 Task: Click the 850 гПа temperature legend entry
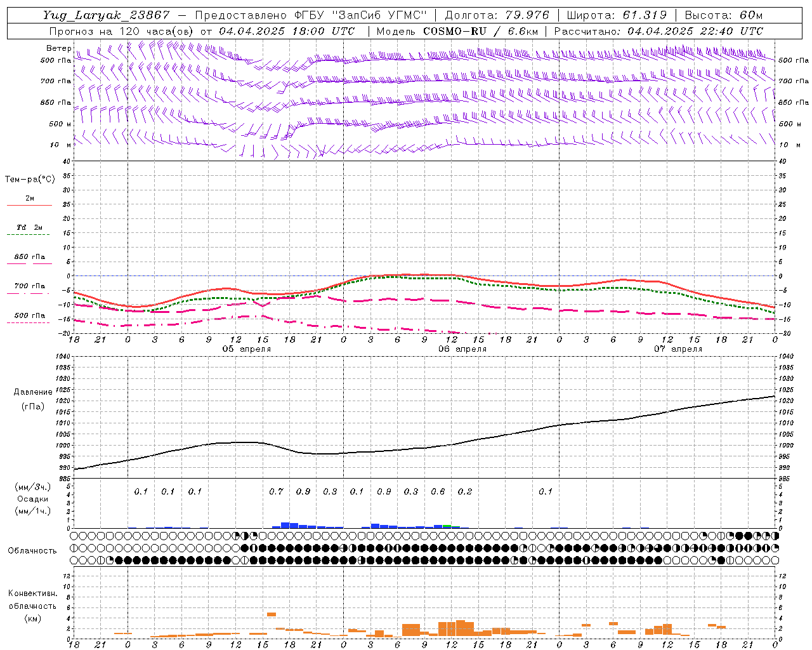coord(29,257)
